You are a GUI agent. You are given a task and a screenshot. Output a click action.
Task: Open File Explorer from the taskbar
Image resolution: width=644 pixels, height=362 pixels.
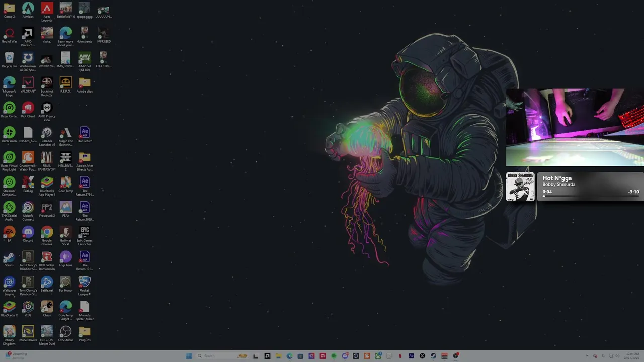[279, 356]
